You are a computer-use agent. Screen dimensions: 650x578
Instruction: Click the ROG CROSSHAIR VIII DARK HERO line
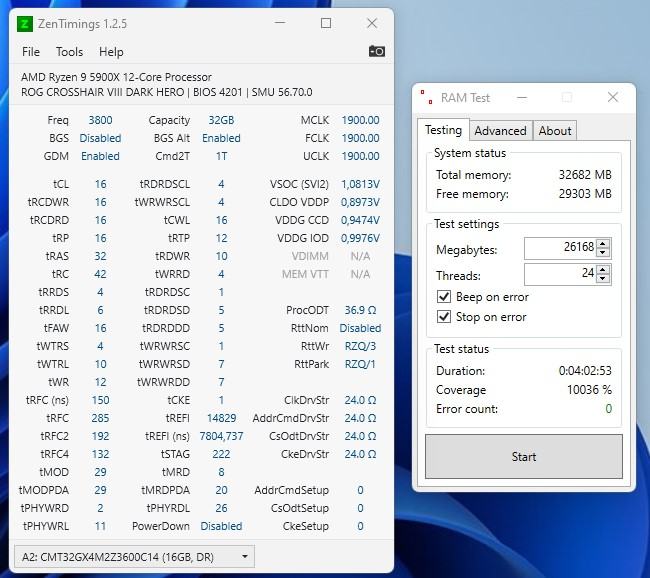[167, 92]
